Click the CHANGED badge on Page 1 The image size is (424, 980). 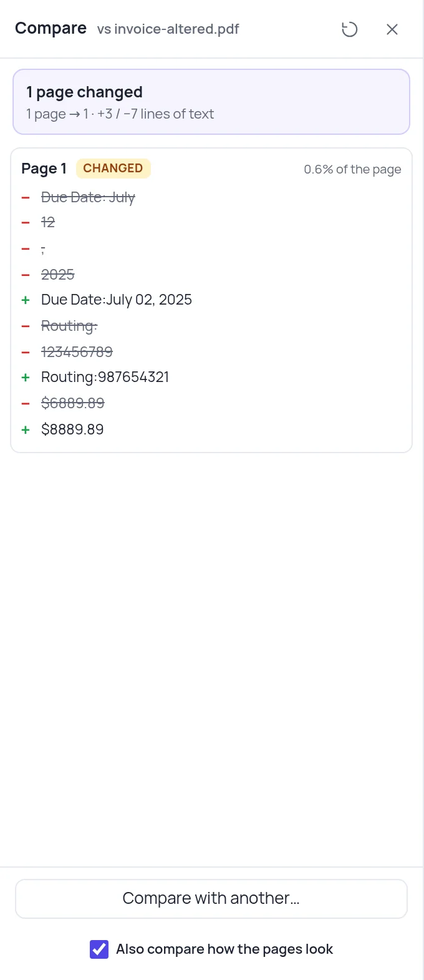pyautogui.click(x=113, y=169)
